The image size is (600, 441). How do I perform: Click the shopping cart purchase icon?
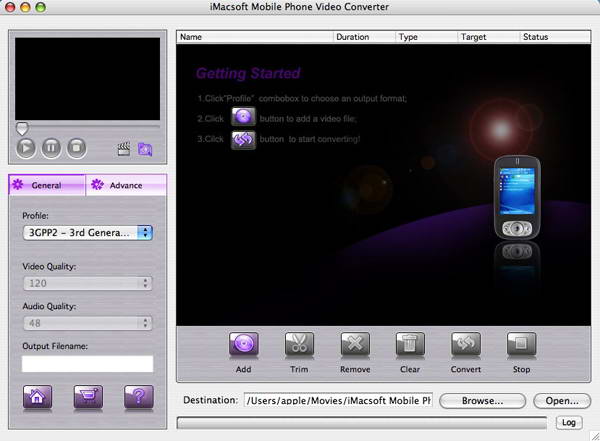coord(88,397)
